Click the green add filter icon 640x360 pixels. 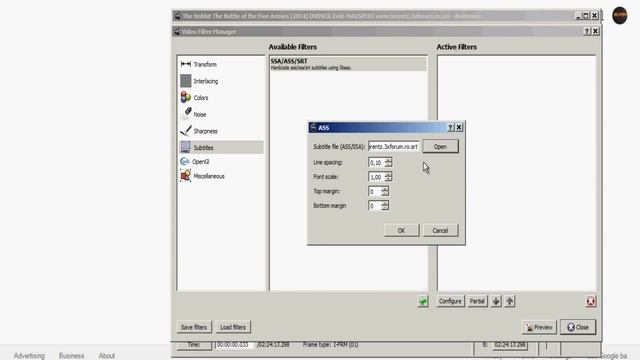pyautogui.click(x=423, y=301)
